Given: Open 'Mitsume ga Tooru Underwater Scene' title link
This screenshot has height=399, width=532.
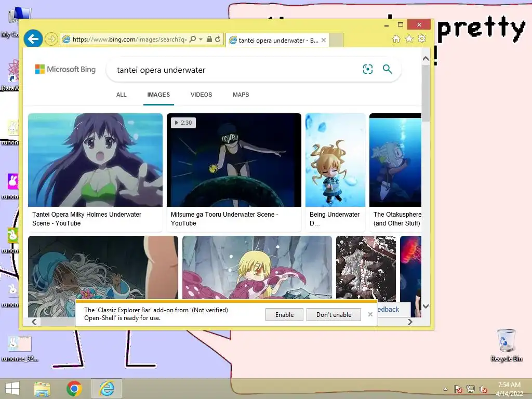Looking at the screenshot, I should 224,219.
